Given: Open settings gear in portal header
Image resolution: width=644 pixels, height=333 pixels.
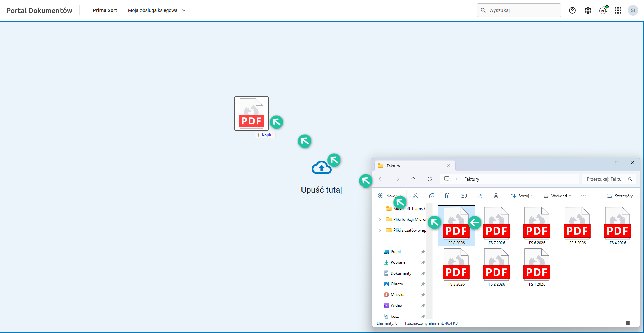Looking at the screenshot, I should click(588, 10).
